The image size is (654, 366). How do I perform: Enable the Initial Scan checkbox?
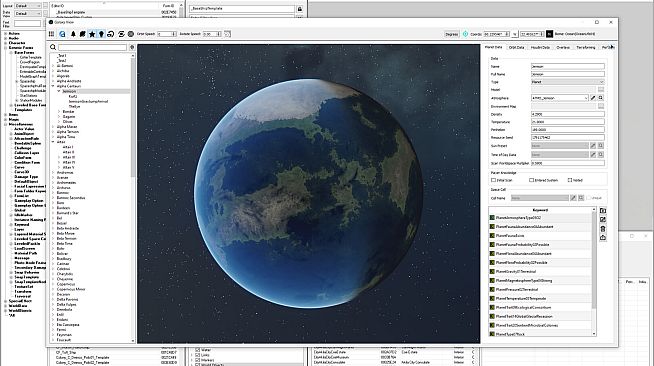pos(494,180)
